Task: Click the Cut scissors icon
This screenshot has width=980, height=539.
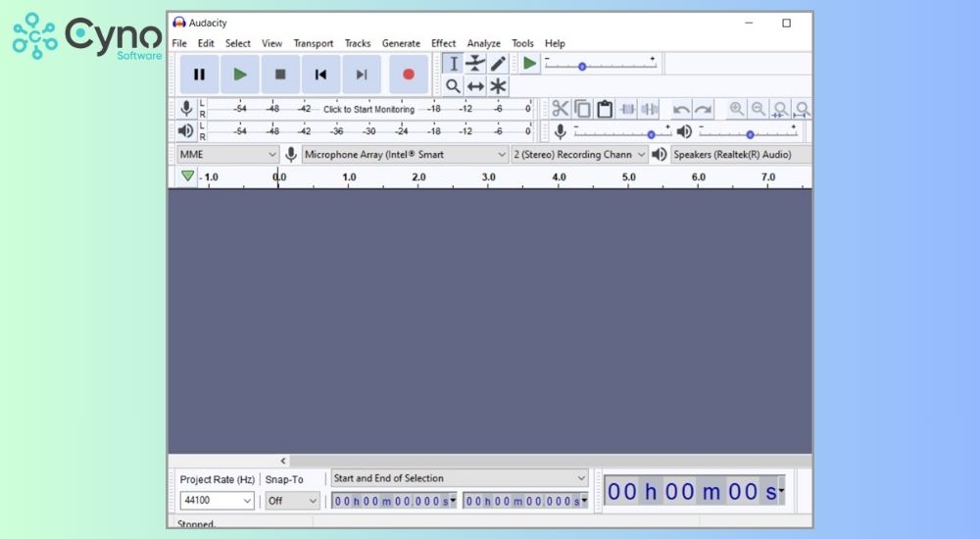Action: [x=560, y=109]
